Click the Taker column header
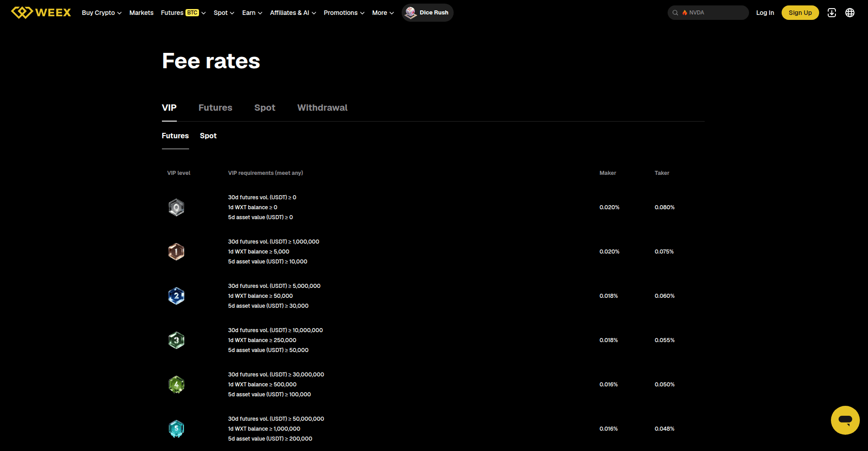Viewport: 868px width, 451px height. click(662, 173)
